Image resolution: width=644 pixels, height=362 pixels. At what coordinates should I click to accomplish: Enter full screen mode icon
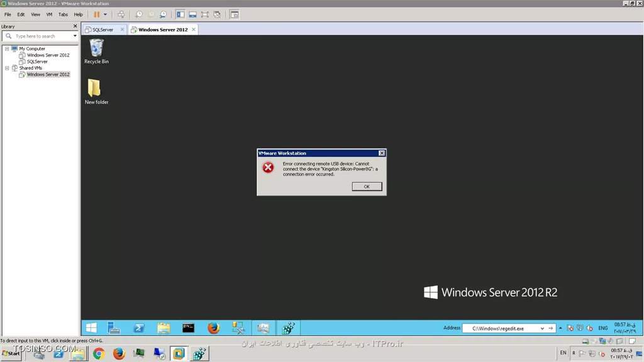tap(204, 14)
